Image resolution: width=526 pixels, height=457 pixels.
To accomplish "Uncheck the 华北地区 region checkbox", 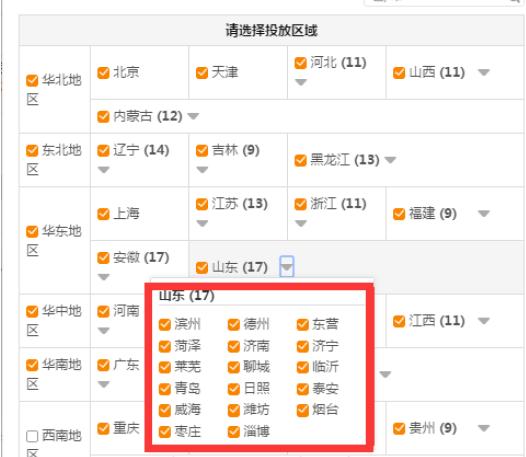I will (32, 81).
